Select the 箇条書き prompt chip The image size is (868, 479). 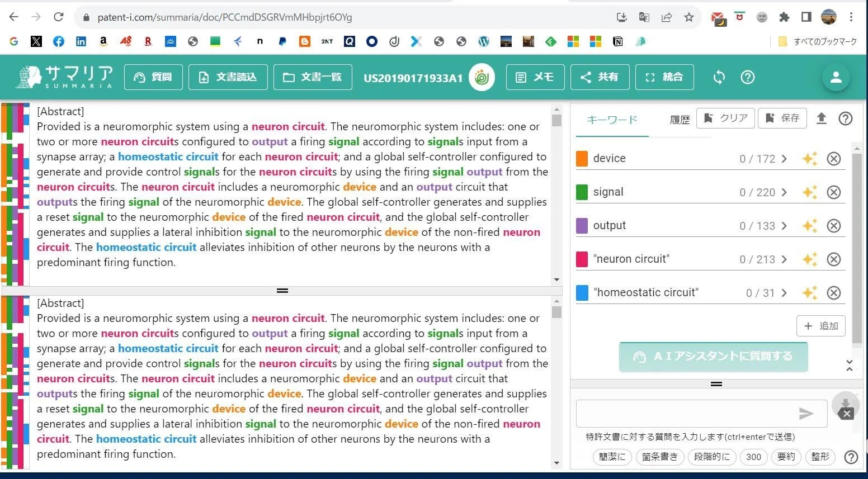(x=659, y=457)
